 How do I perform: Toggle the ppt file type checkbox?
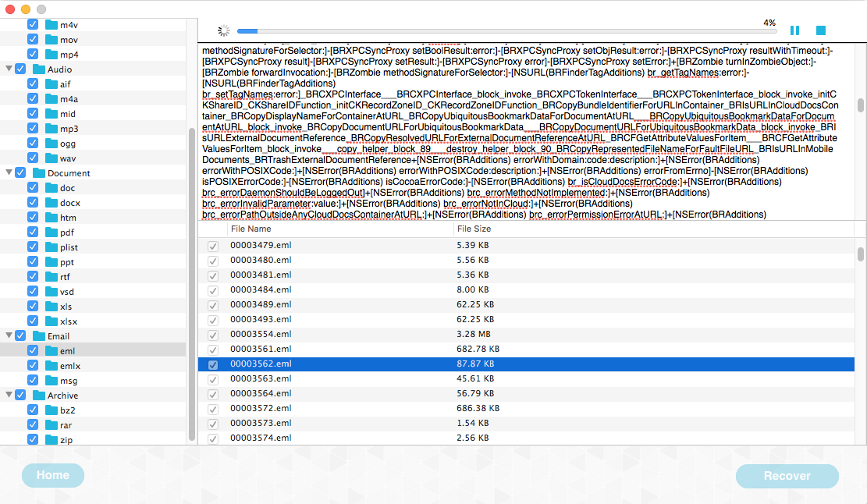point(33,262)
